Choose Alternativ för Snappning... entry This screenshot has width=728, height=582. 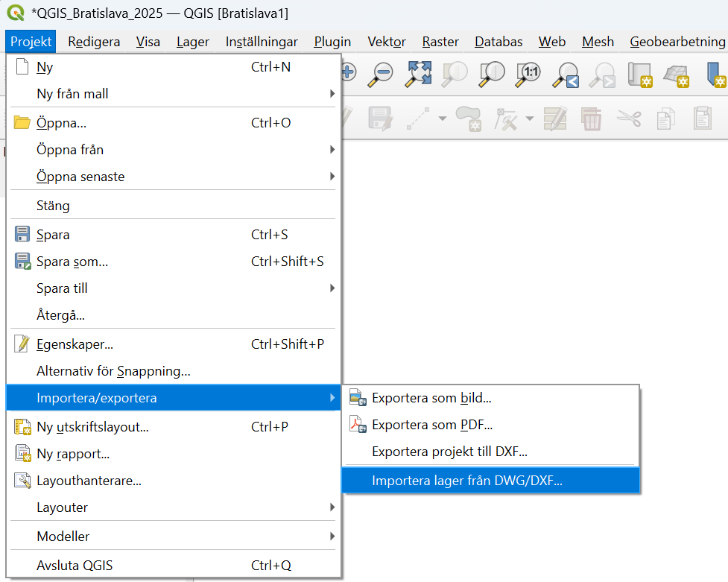point(174,371)
